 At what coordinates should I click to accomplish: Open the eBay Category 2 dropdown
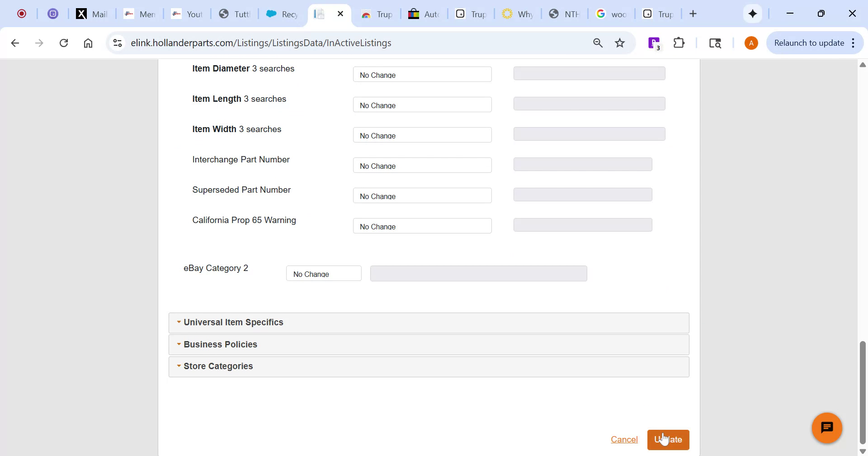(x=323, y=273)
